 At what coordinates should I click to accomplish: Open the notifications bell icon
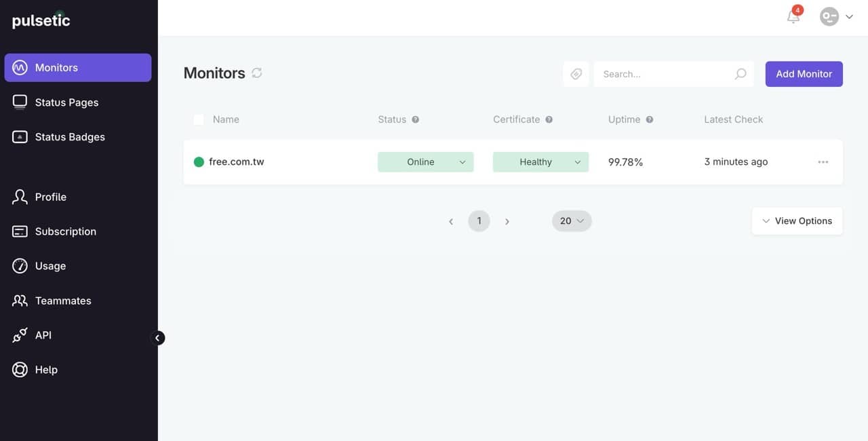tap(793, 17)
